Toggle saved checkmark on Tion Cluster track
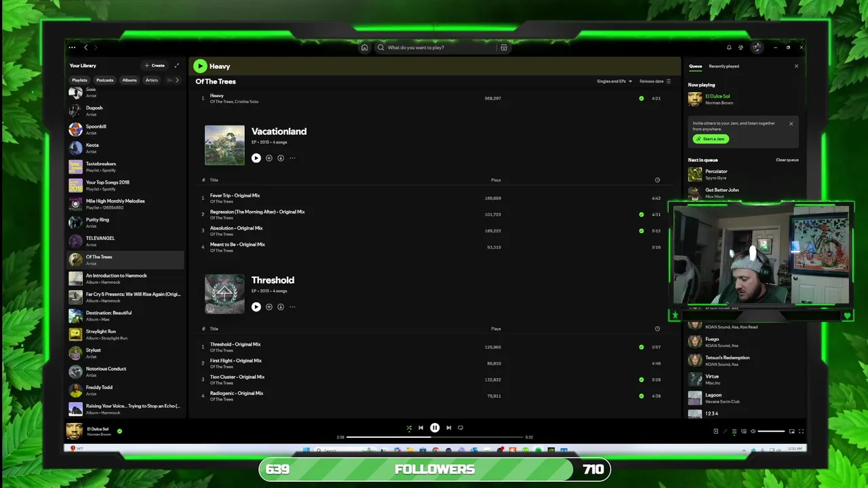The height and width of the screenshot is (488, 868). [x=641, y=380]
